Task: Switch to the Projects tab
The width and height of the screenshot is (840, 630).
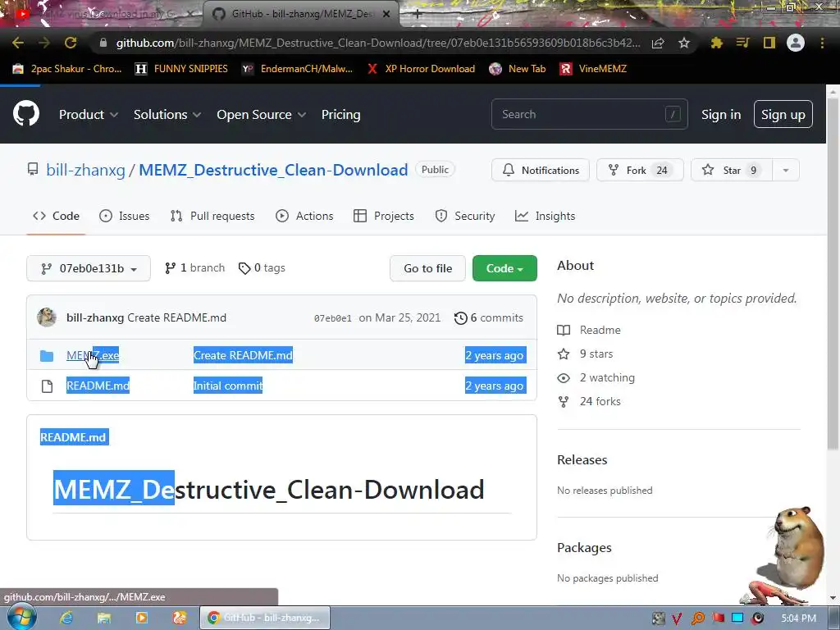Action: pos(384,216)
